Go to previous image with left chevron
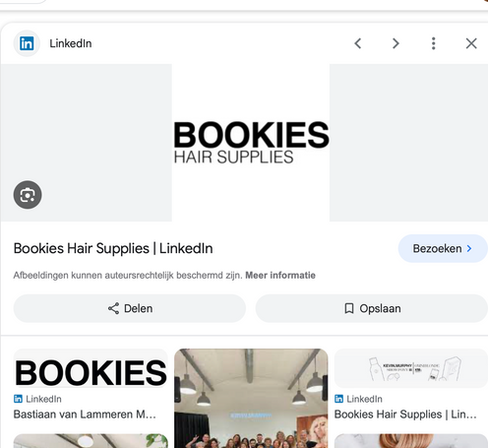 (x=358, y=43)
